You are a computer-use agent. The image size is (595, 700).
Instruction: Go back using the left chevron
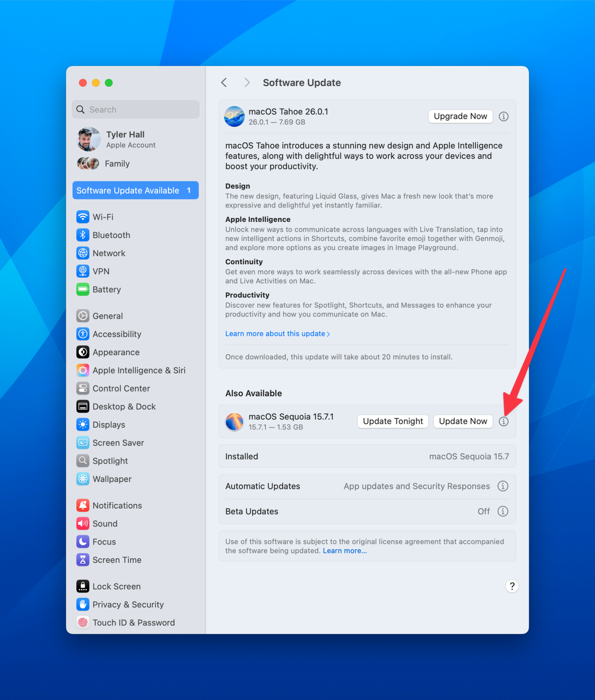224,83
